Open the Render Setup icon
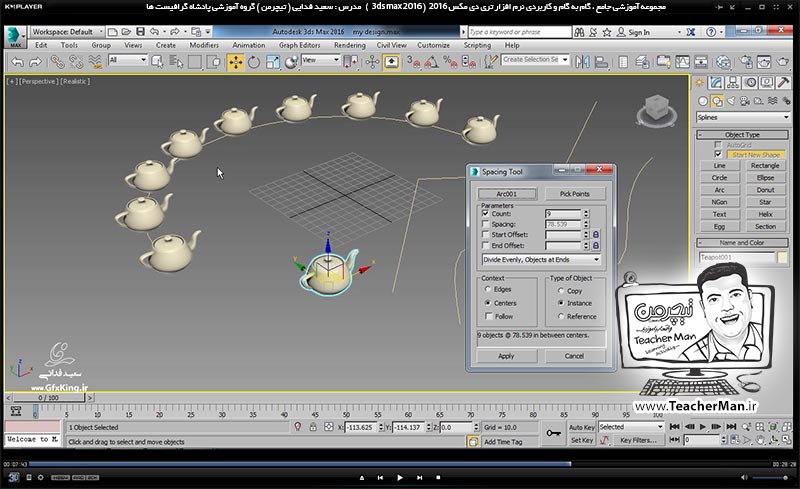Screen dimensions: 800x489 pyautogui.click(x=745, y=62)
